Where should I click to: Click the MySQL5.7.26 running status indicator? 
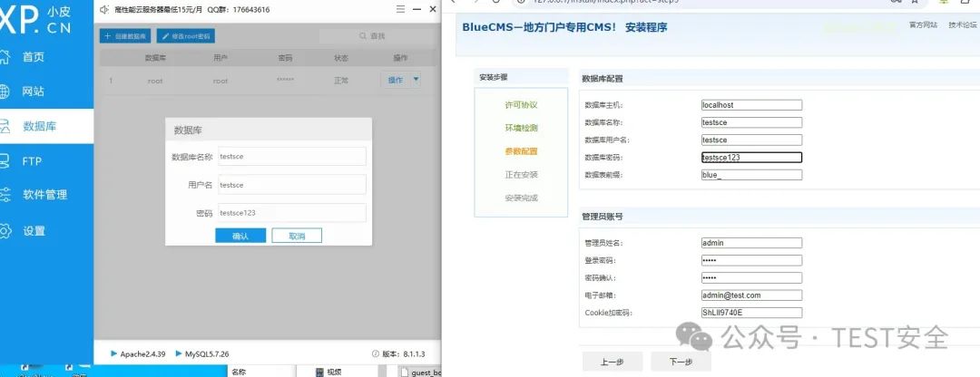(202, 354)
